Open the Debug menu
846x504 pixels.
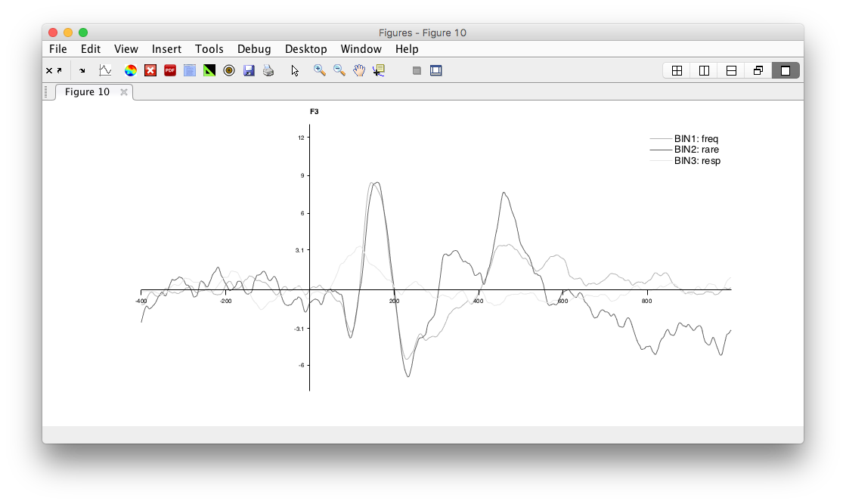[x=254, y=48]
